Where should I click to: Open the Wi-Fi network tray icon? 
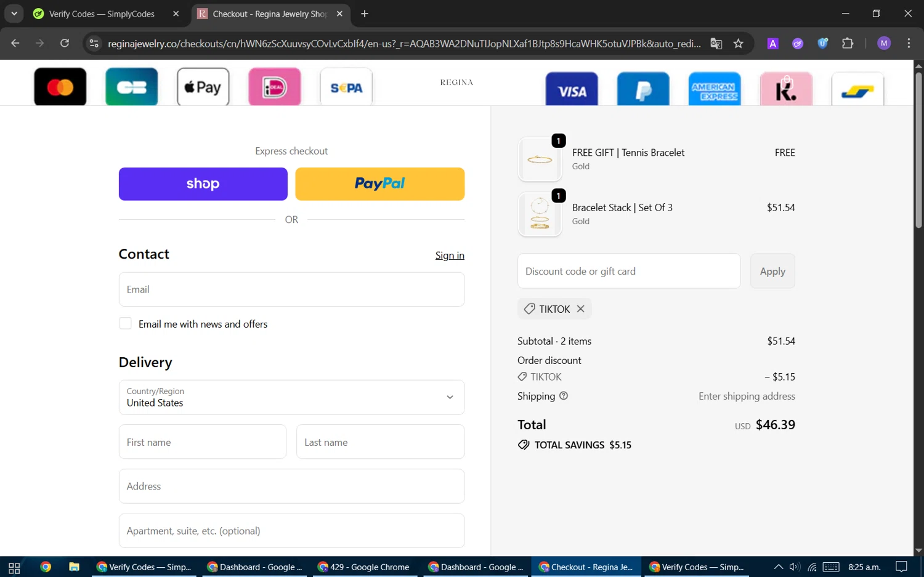click(x=812, y=567)
